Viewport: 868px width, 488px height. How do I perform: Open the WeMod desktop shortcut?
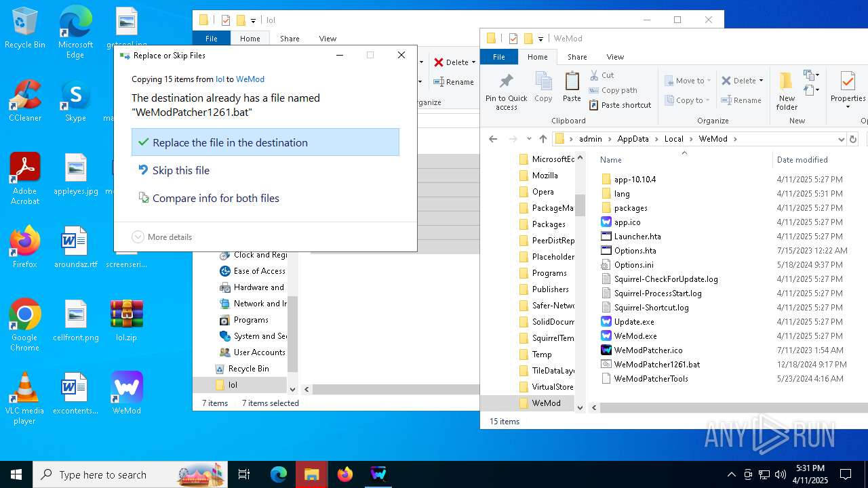[x=127, y=394]
